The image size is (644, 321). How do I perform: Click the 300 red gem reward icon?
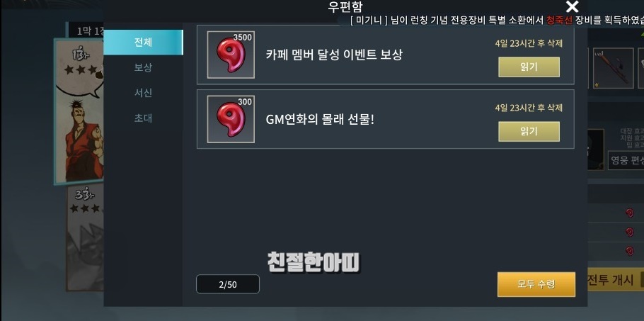[231, 119]
